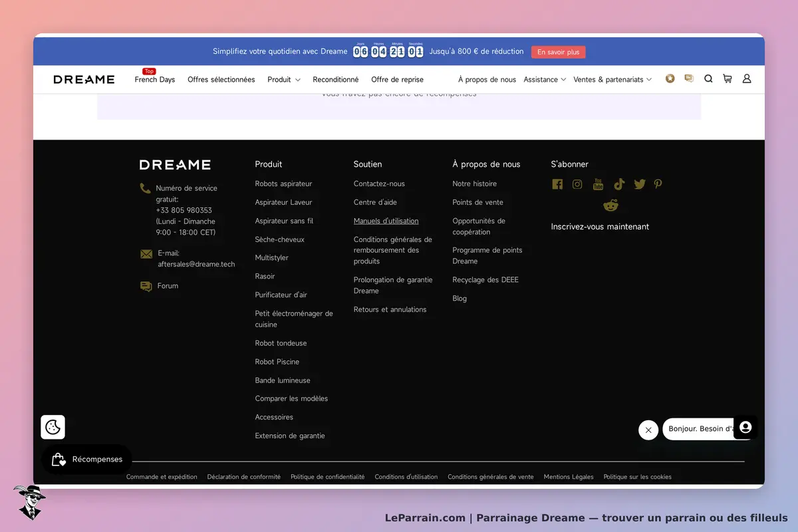This screenshot has height=532, width=798.
Task: Open the YouTube social icon in footer
Action: pos(598,184)
